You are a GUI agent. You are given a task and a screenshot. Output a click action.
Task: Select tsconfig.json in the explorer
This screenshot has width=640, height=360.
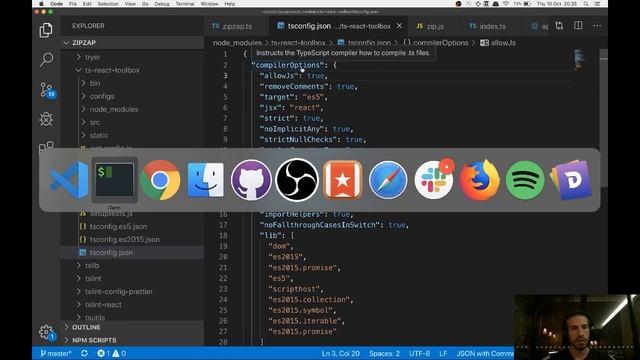111,253
